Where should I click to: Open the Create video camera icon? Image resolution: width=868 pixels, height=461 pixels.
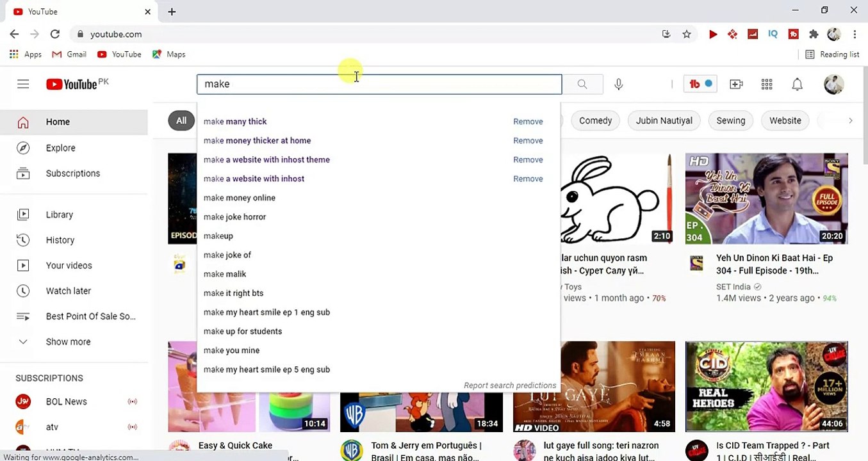pos(736,84)
